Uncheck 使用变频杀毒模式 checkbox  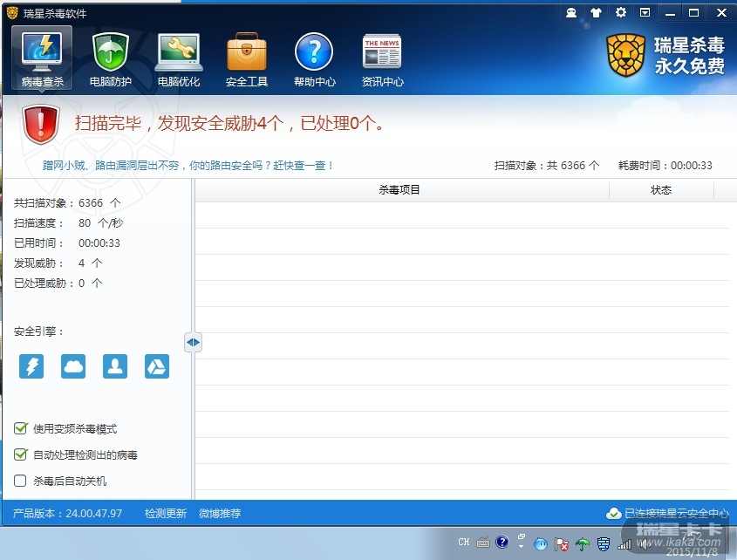(21, 428)
